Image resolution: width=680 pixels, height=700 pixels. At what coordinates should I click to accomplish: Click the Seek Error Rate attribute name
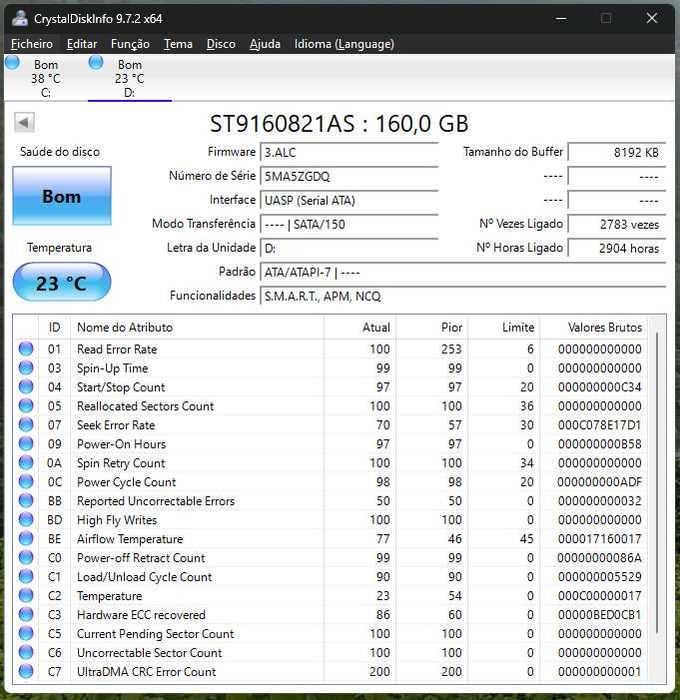[x=116, y=425]
